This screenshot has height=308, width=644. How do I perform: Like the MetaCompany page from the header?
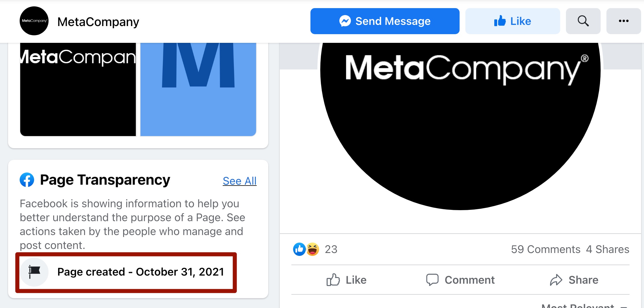coord(512,21)
